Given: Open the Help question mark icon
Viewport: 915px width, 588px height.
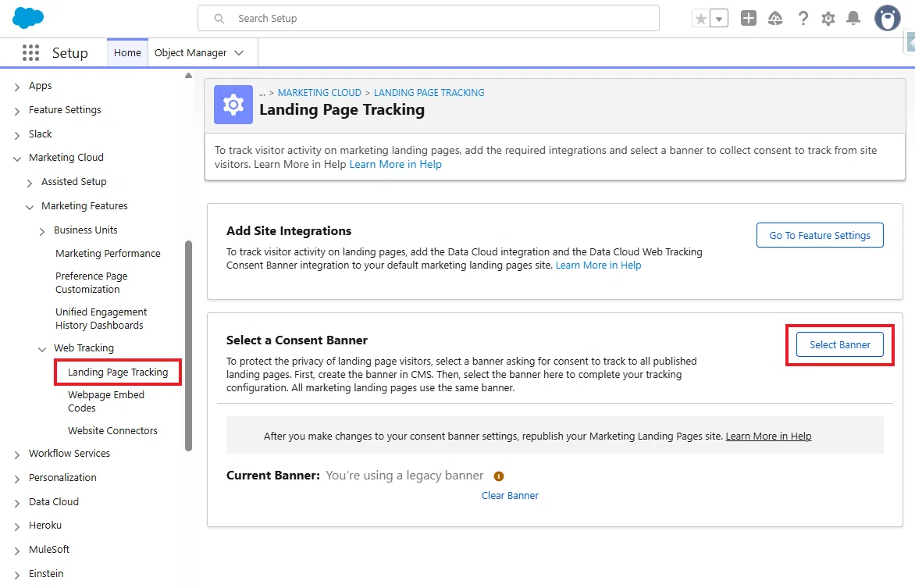Looking at the screenshot, I should tap(803, 19).
